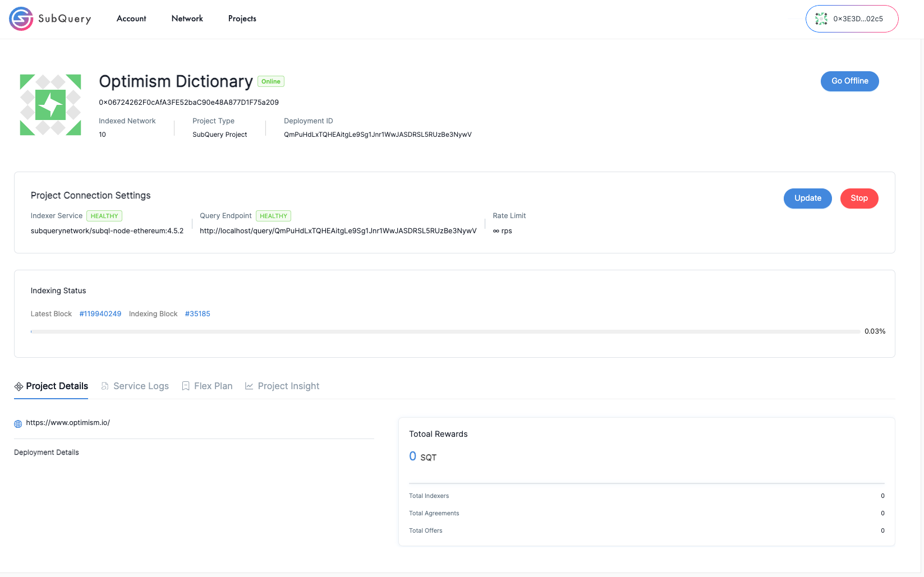Click the Project Insight chart icon
924x577 pixels.
point(249,386)
